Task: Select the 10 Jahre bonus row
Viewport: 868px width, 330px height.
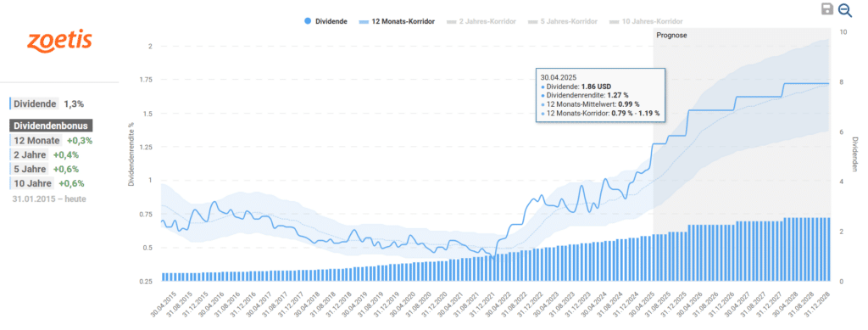Action: [x=47, y=183]
